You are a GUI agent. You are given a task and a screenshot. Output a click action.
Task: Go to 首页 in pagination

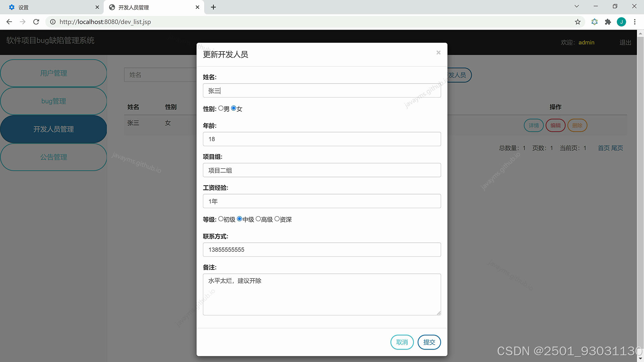[604, 148]
